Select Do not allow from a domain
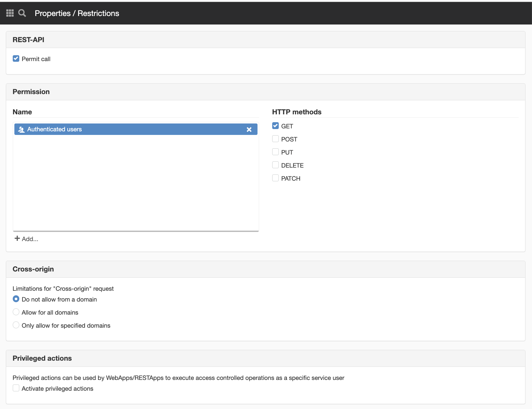532x409 pixels. click(x=16, y=299)
